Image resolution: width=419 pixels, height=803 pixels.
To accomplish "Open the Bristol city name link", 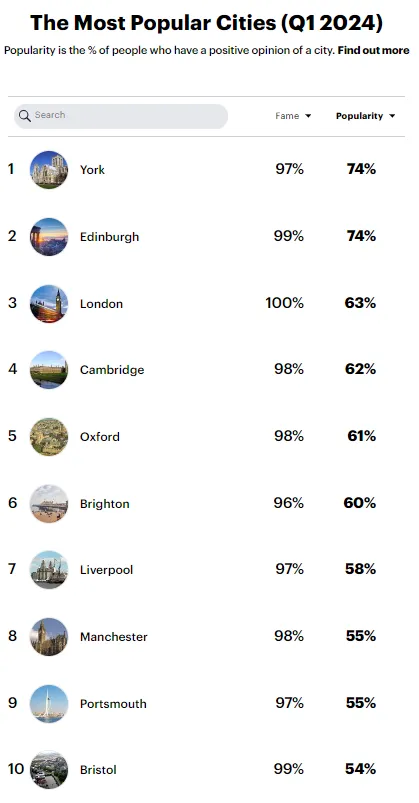I will click(98, 770).
